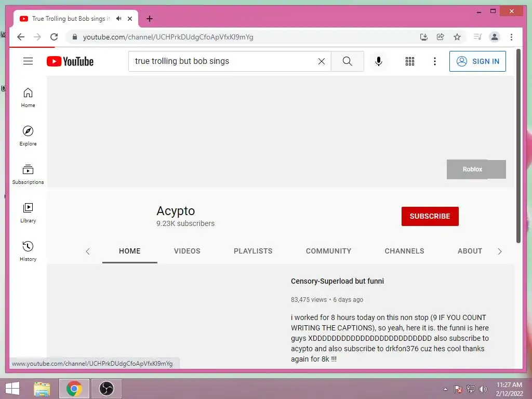Mute tab audio speaker icon

pyautogui.click(x=119, y=19)
